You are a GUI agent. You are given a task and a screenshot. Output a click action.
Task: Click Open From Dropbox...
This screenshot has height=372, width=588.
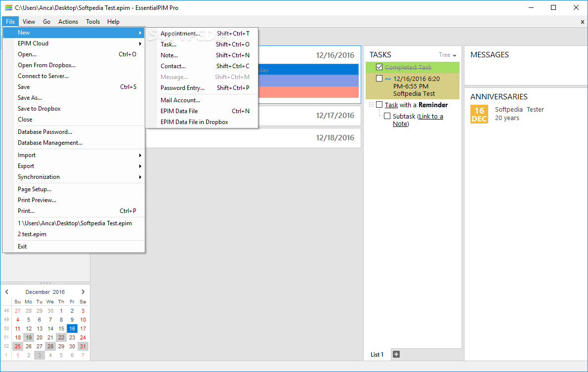click(x=74, y=65)
